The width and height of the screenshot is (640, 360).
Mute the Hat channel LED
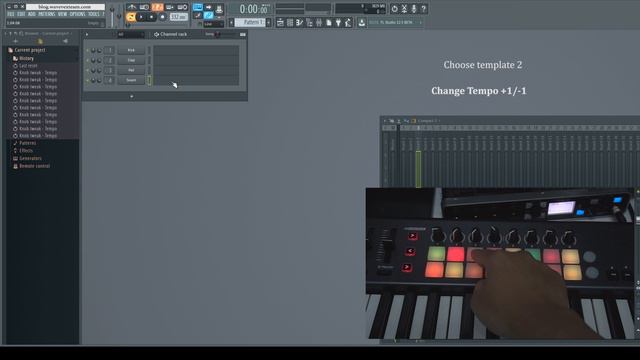(x=87, y=70)
